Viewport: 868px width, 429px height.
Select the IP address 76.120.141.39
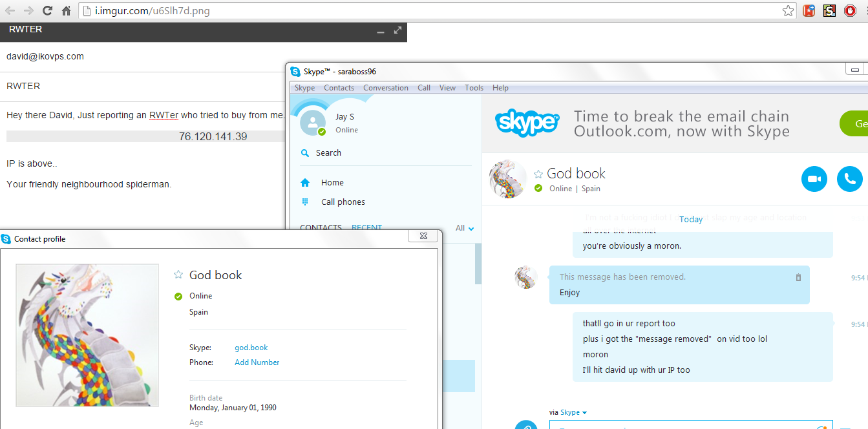213,136
